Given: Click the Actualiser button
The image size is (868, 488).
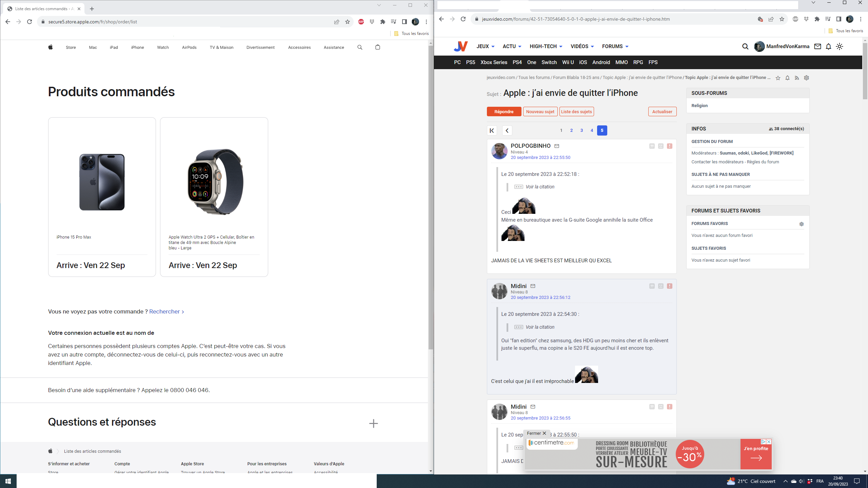Looking at the screenshot, I should (662, 111).
